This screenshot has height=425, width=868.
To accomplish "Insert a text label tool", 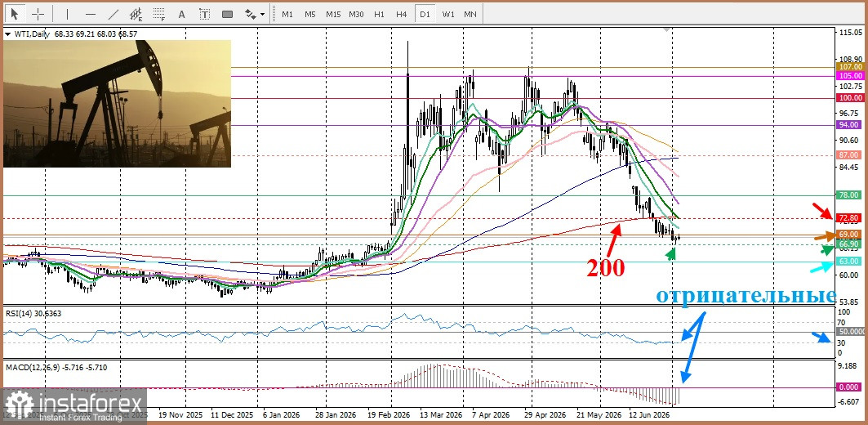I will [205, 14].
